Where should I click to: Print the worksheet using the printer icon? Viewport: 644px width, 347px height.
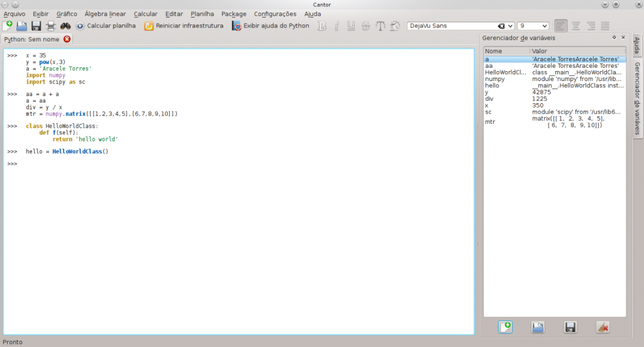[50, 26]
